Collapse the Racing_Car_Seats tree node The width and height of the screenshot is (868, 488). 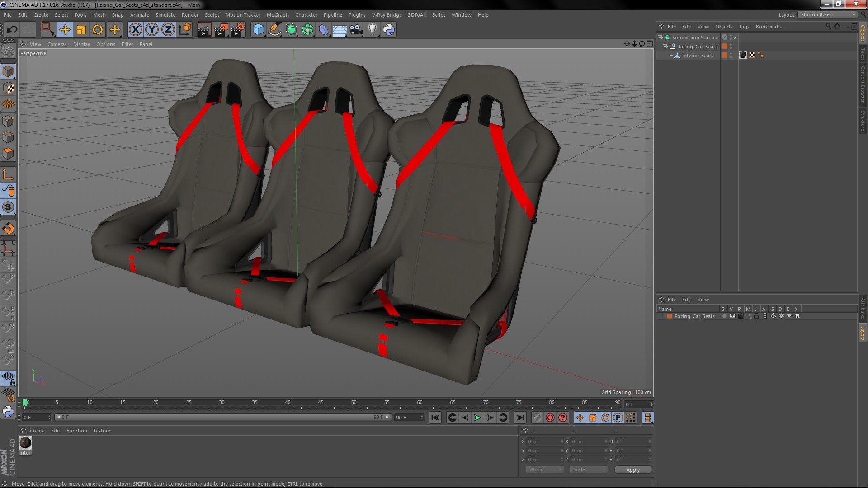point(665,46)
